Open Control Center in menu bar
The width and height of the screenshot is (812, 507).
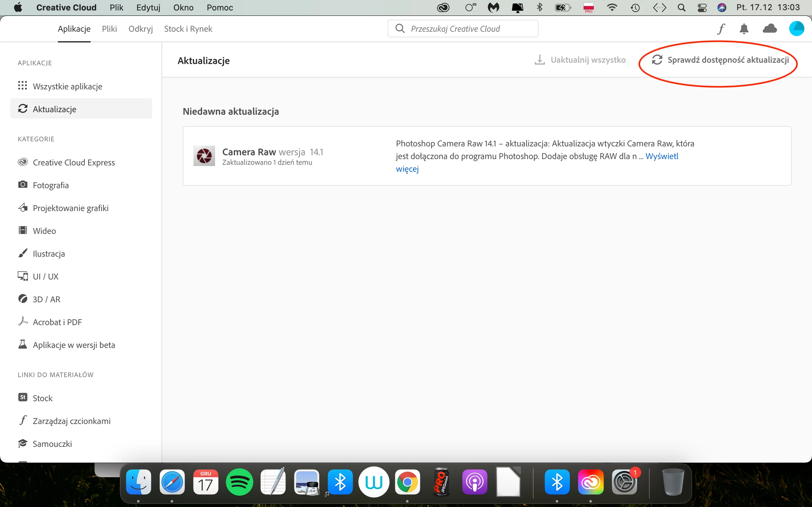(702, 7)
